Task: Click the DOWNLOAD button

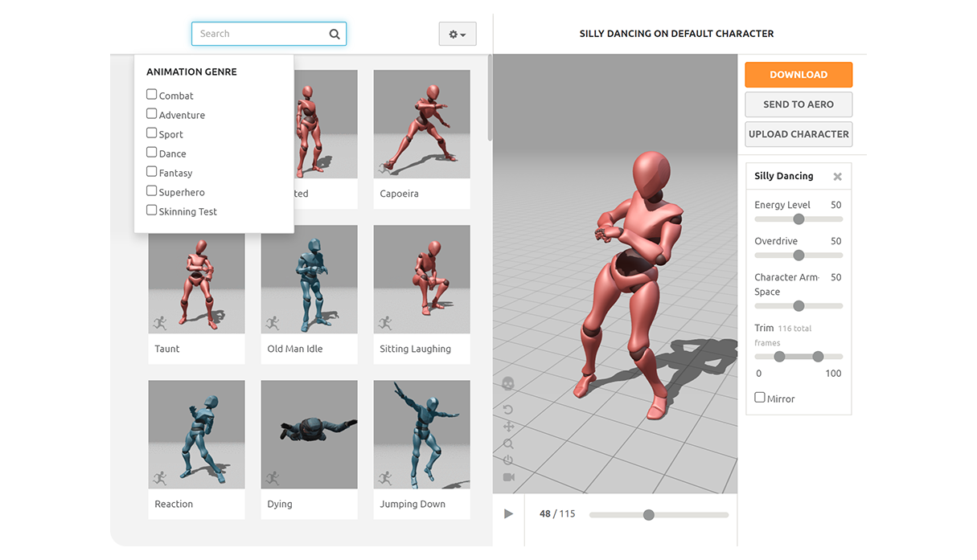Action: click(x=798, y=75)
